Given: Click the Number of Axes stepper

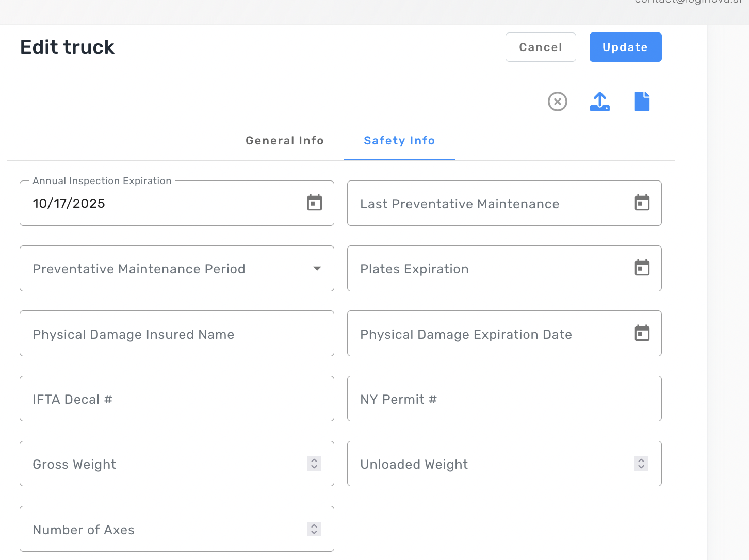Looking at the screenshot, I should click(x=314, y=529).
